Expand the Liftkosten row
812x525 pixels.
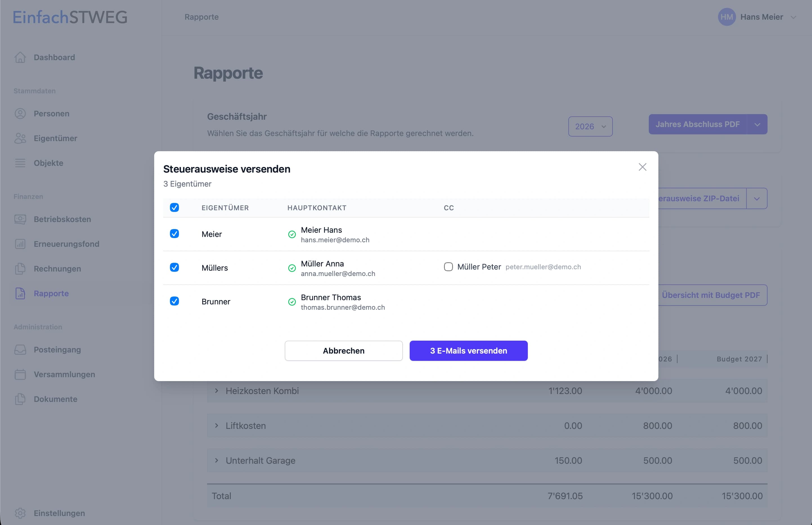pos(216,426)
